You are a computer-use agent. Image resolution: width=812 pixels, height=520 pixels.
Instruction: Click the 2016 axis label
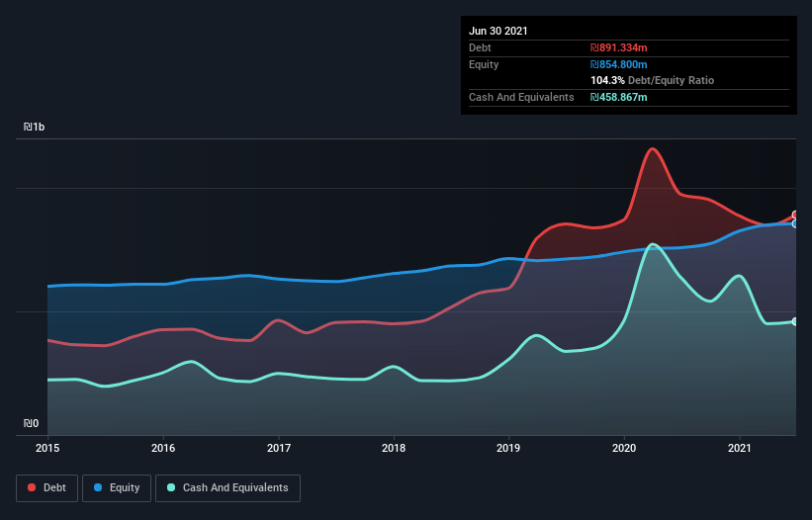[x=163, y=448]
